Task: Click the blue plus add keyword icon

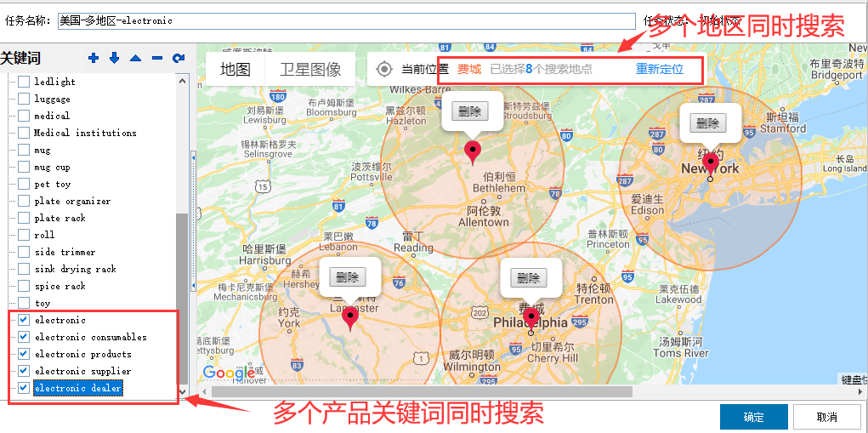Action: [93, 58]
